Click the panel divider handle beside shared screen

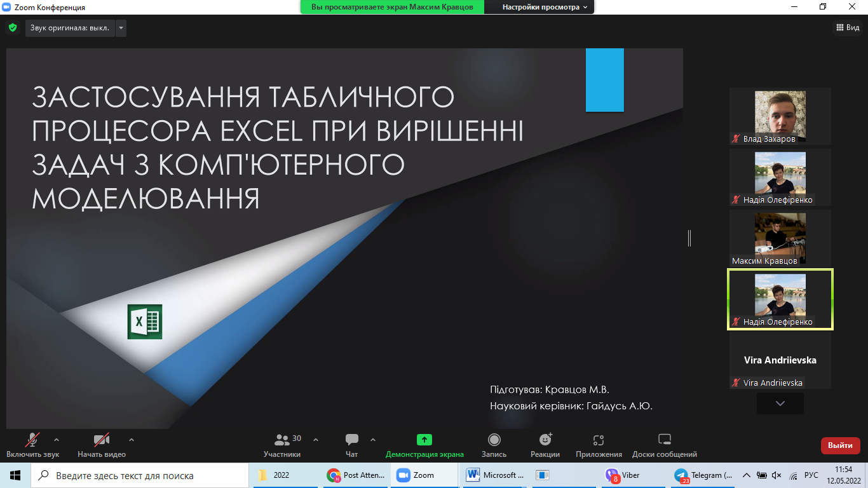click(x=689, y=238)
